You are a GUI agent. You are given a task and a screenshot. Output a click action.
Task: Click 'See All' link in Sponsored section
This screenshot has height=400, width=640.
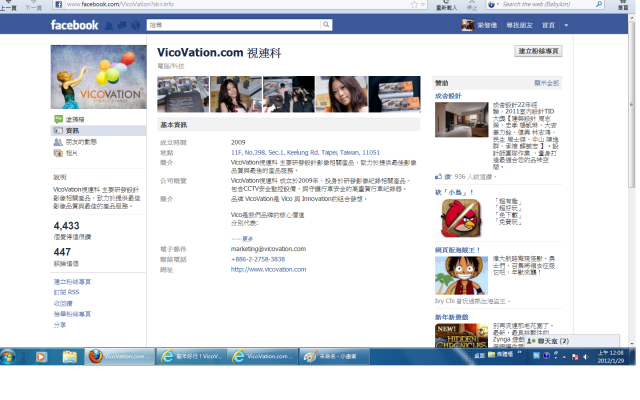pyautogui.click(x=547, y=83)
